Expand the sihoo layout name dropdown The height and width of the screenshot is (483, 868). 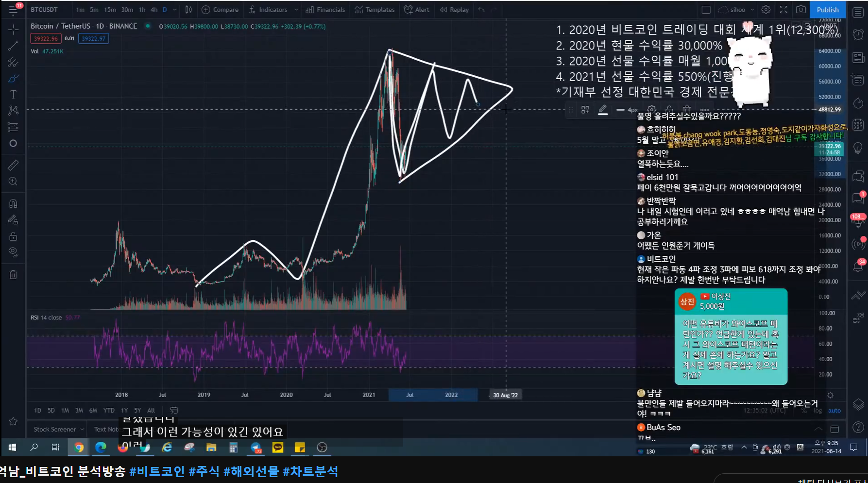pyautogui.click(x=752, y=10)
